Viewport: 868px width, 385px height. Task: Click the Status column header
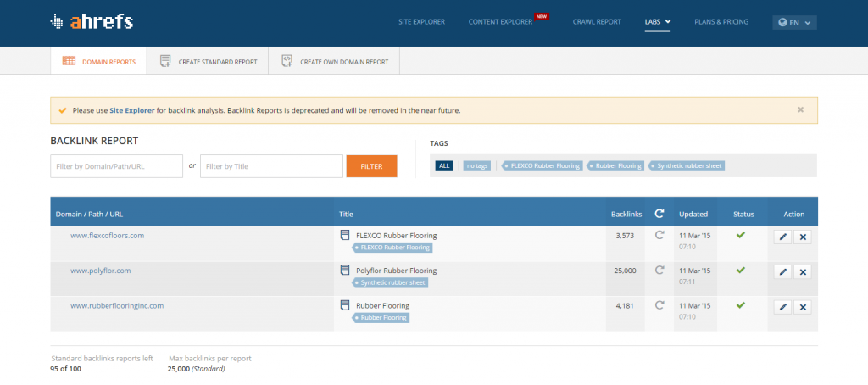743,214
